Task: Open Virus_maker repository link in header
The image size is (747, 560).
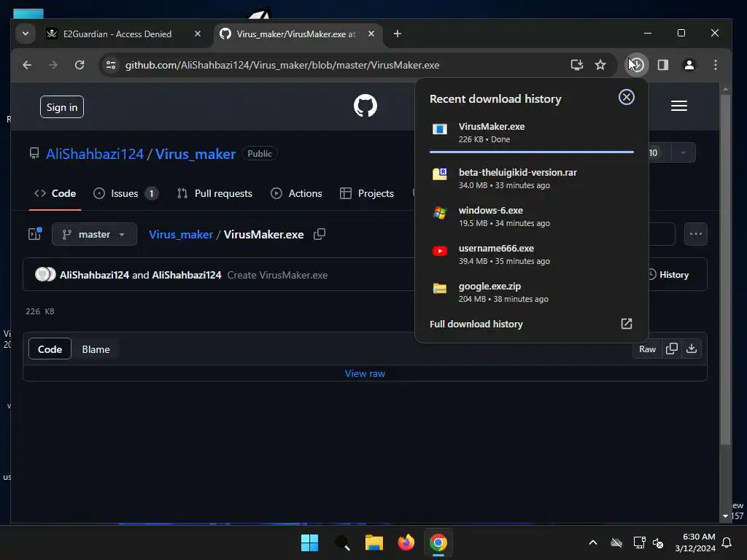Action: [x=196, y=154]
